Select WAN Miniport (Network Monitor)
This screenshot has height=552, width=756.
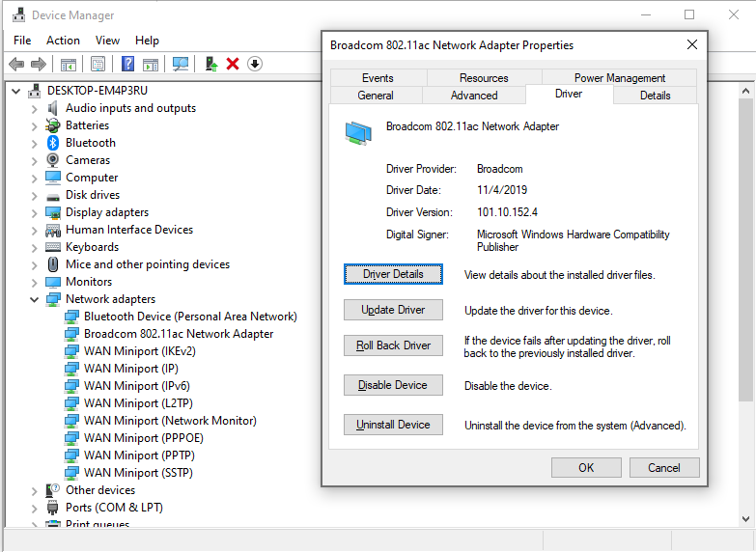(x=160, y=421)
